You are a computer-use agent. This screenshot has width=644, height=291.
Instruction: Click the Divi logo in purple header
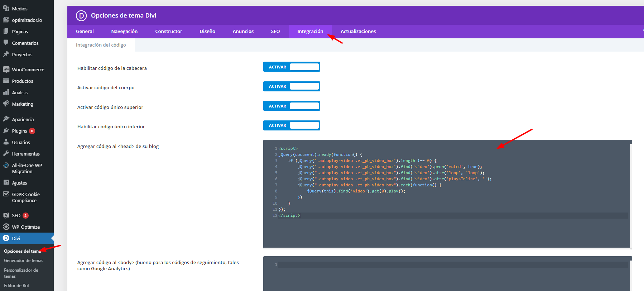(x=81, y=15)
